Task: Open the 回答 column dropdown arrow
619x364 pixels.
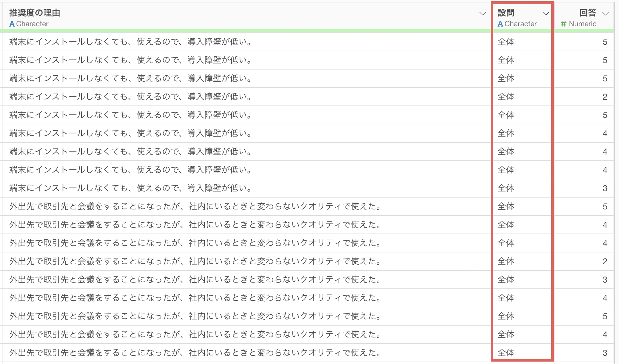Action: pos(605,14)
